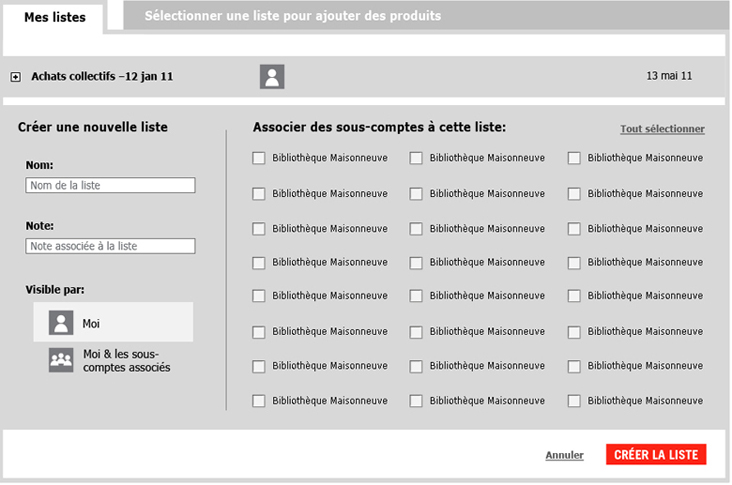Viewport: 732px width, 485px height.
Task: Expand the Achats collectifs list
Action: point(16,77)
